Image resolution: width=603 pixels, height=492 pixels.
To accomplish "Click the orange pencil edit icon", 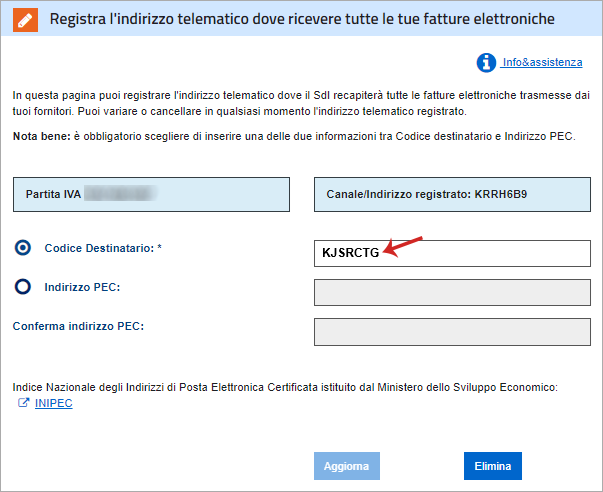I will click(x=25, y=19).
